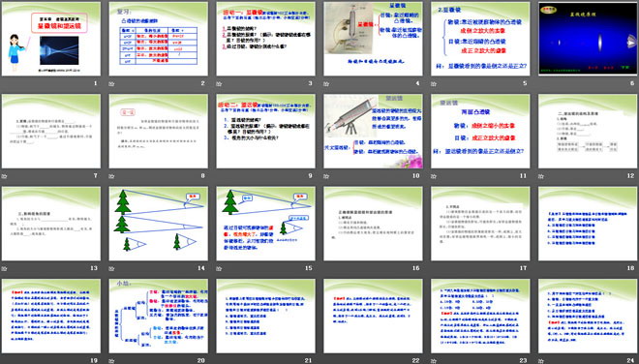The height and width of the screenshot is (364, 639).
Task: Select slide 8 thumbnail with pink label box
Action: click(159, 132)
